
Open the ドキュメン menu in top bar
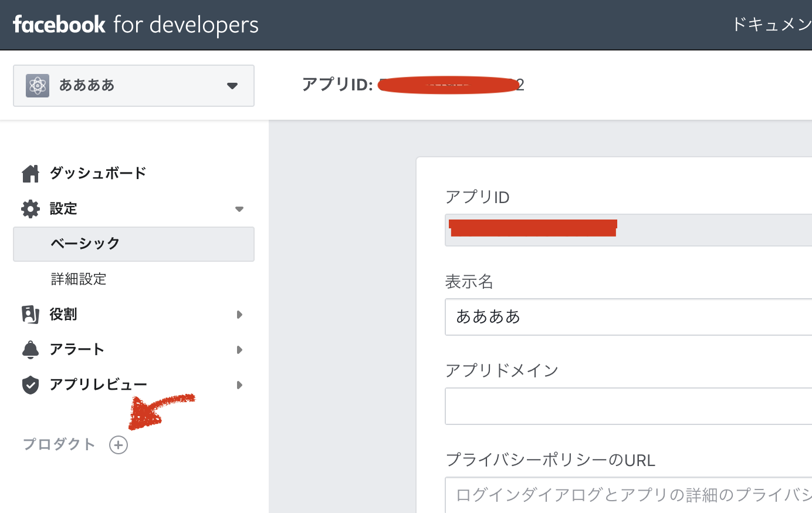pos(770,25)
